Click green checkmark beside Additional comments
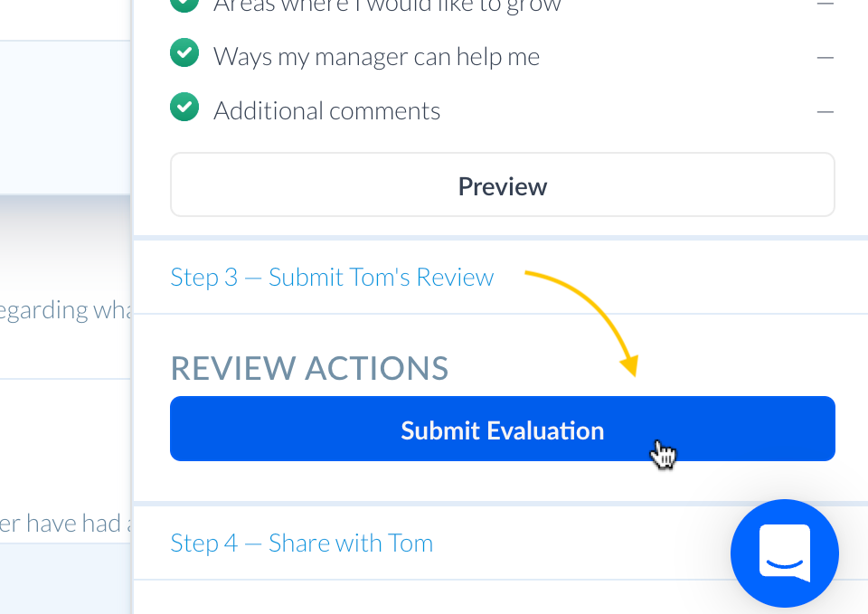The image size is (868, 614). [x=184, y=109]
